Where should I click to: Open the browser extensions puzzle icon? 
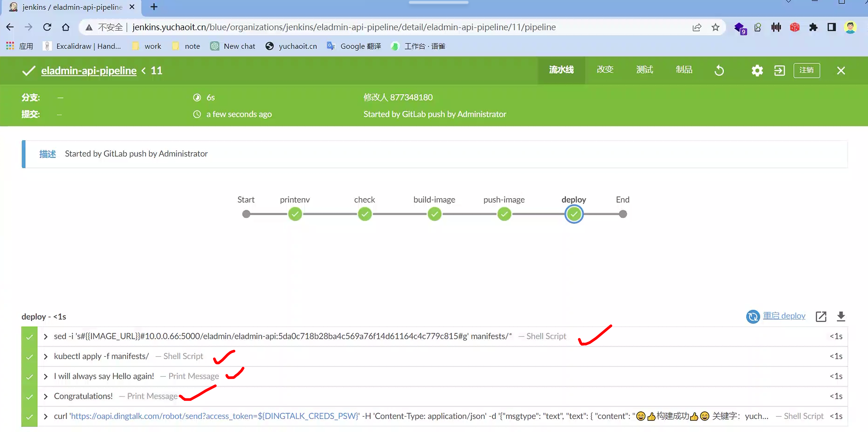(813, 27)
